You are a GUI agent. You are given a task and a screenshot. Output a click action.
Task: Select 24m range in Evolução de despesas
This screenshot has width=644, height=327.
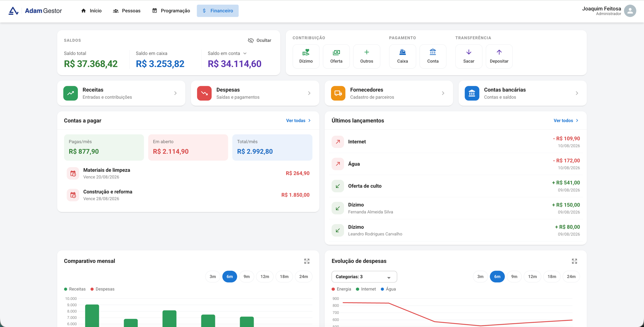point(571,277)
